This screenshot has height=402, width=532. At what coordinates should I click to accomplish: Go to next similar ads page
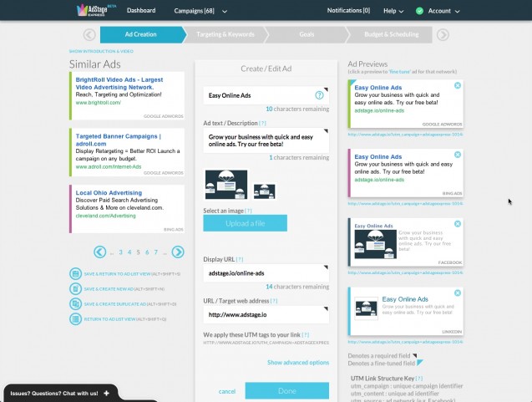point(178,252)
